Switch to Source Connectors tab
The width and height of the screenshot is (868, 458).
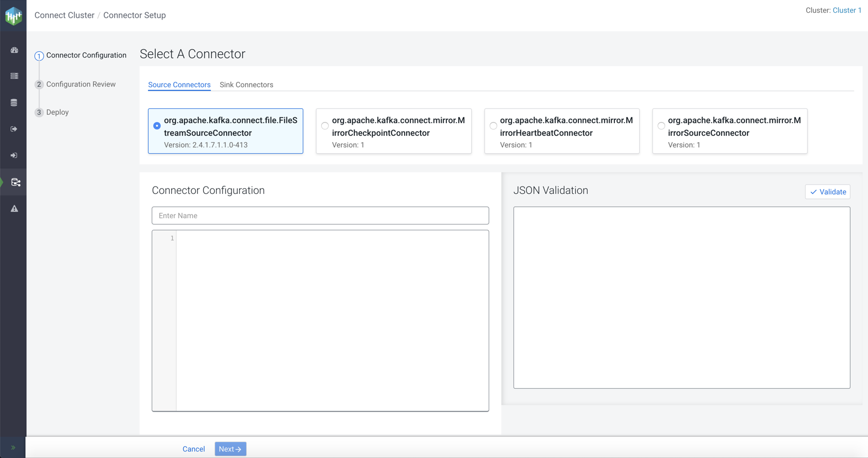coord(179,85)
